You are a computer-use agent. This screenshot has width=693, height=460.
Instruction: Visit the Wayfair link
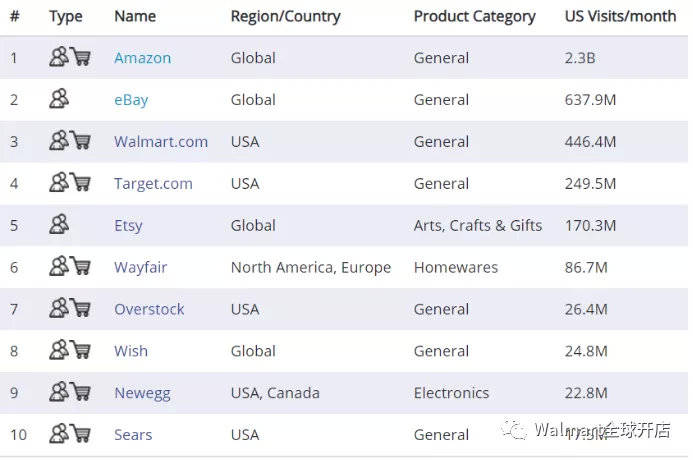tap(141, 267)
